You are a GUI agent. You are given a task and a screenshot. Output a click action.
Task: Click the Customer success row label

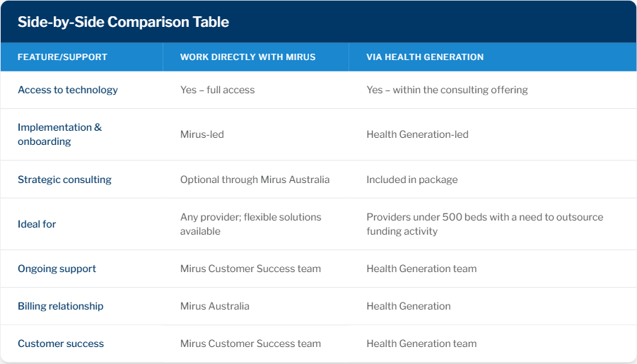(61, 344)
